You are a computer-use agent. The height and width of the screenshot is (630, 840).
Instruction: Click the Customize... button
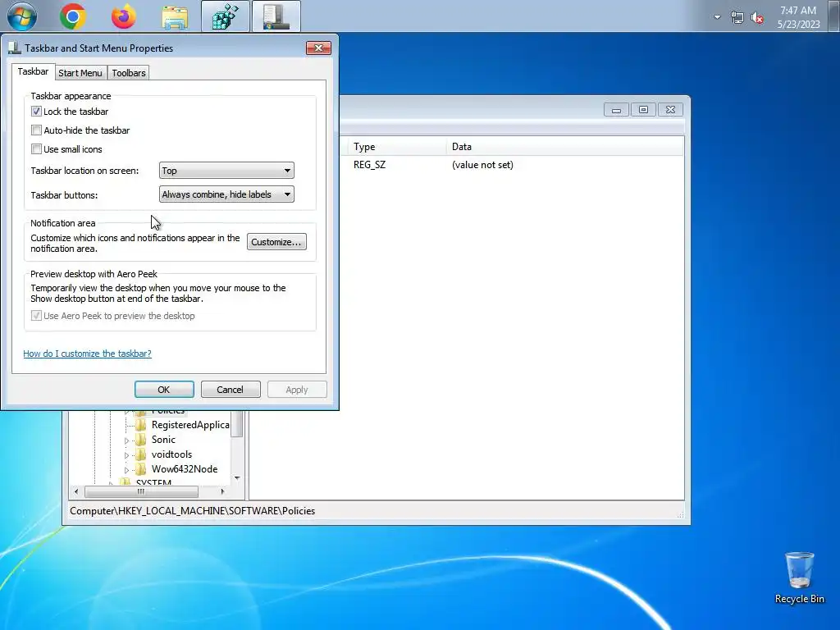coord(276,242)
